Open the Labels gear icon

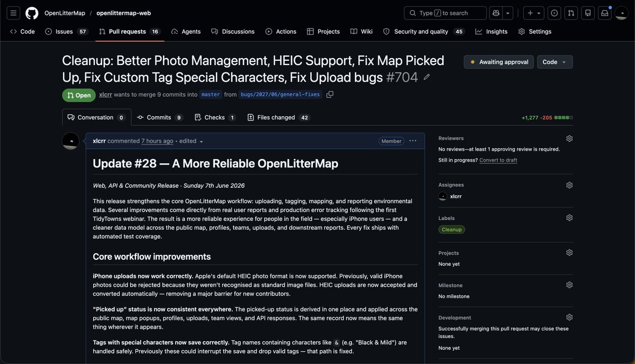[569, 218]
